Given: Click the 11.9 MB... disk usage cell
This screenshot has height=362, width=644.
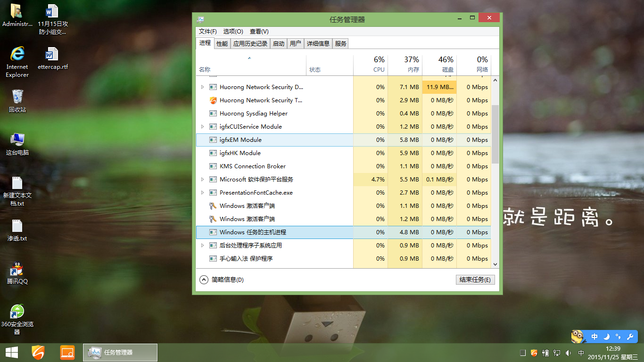Looking at the screenshot, I should click(x=439, y=87).
